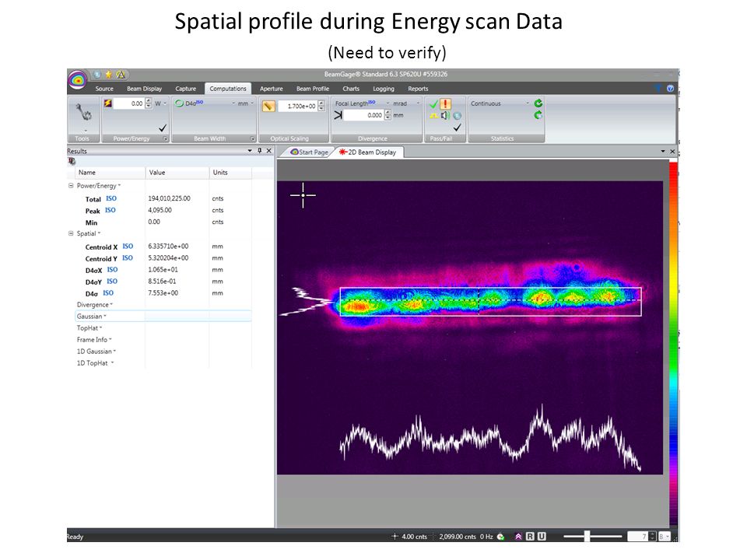Image resolution: width=747 pixels, height=560 pixels.
Task: Click the optical scaling 1.700e+00 field
Action: 297,107
